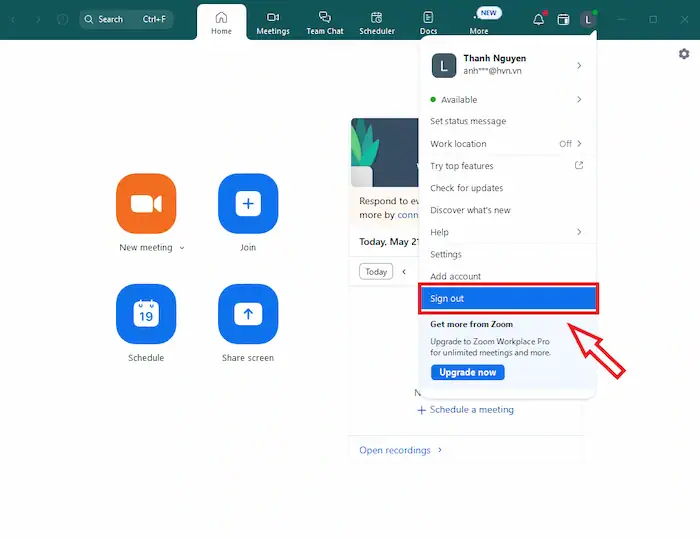Expand the New meeting dropdown arrow
The width and height of the screenshot is (700, 539).
click(x=182, y=248)
